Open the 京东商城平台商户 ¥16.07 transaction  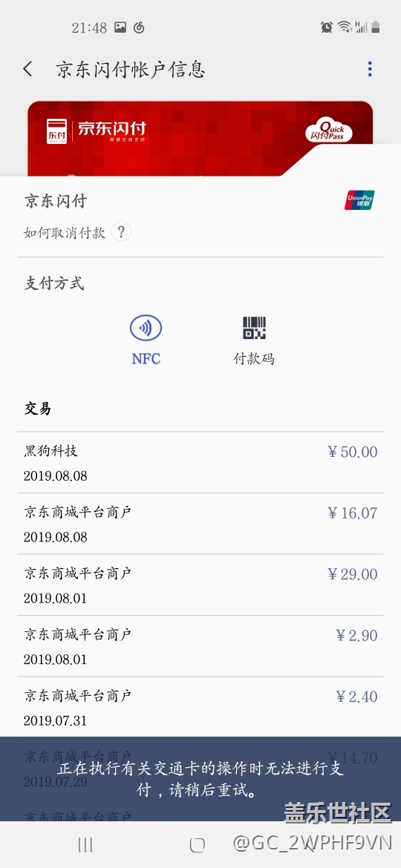click(200, 524)
